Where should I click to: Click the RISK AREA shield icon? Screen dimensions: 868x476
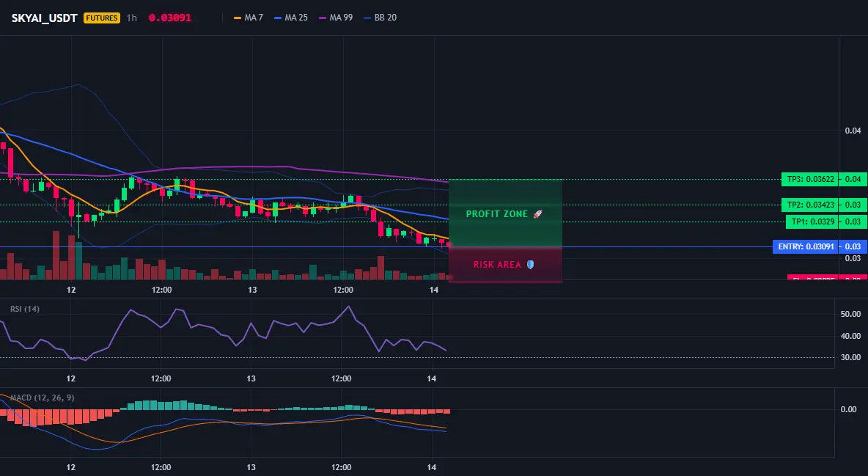coord(530,264)
